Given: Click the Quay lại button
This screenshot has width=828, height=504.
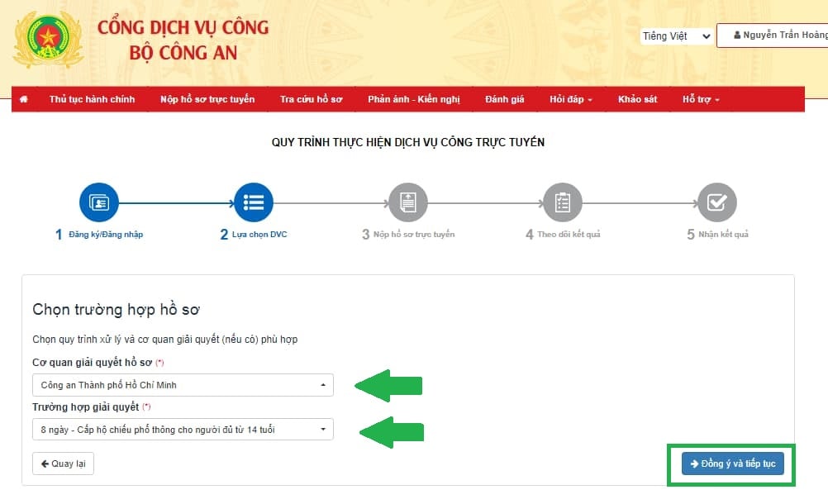Looking at the screenshot, I should [63, 464].
